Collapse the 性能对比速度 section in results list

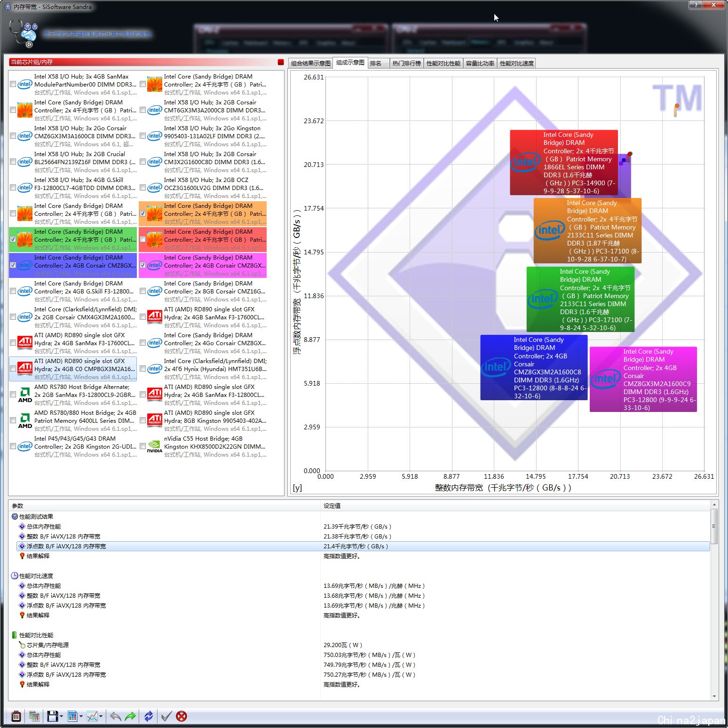15,576
